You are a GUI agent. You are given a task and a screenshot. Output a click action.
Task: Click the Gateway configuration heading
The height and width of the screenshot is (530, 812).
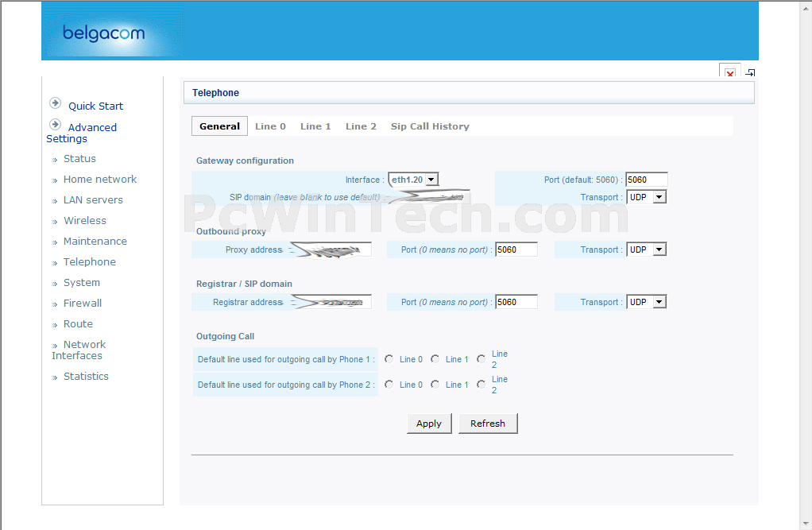click(245, 161)
